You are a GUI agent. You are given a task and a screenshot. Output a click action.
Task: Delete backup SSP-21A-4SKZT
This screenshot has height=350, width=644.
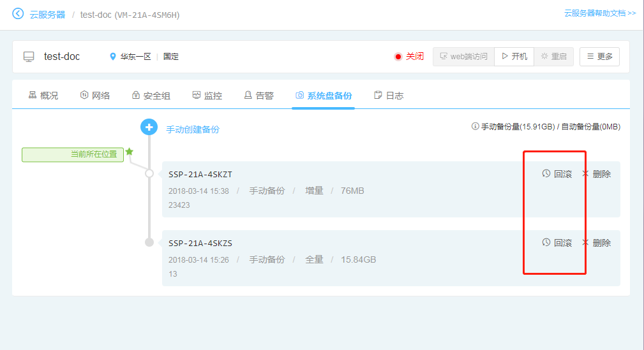[597, 174]
